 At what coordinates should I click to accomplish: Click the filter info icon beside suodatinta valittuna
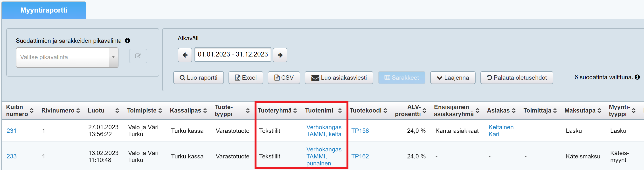point(637,77)
